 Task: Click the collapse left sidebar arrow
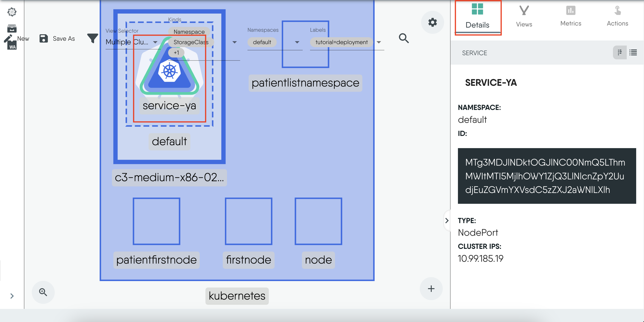[x=11, y=296]
